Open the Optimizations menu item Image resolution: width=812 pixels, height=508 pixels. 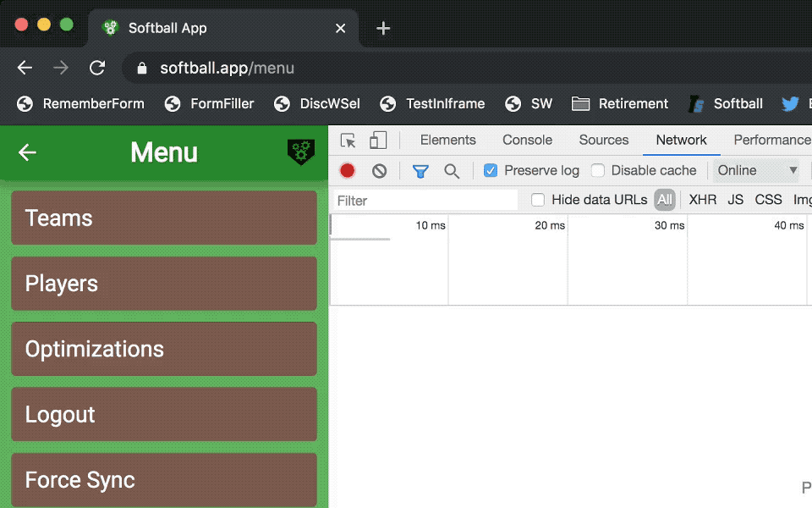tap(164, 349)
